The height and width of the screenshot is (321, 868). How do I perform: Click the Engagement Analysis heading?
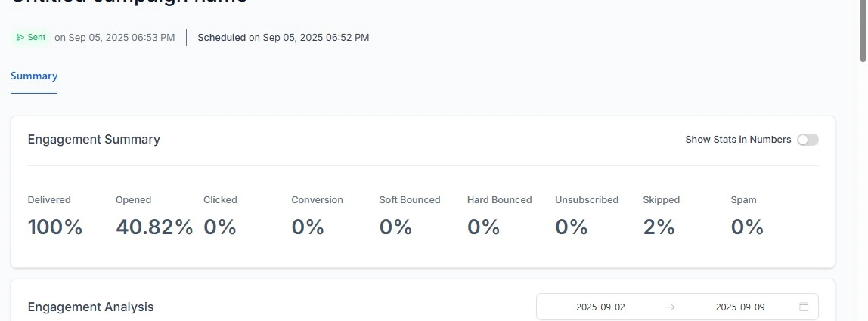click(x=91, y=307)
